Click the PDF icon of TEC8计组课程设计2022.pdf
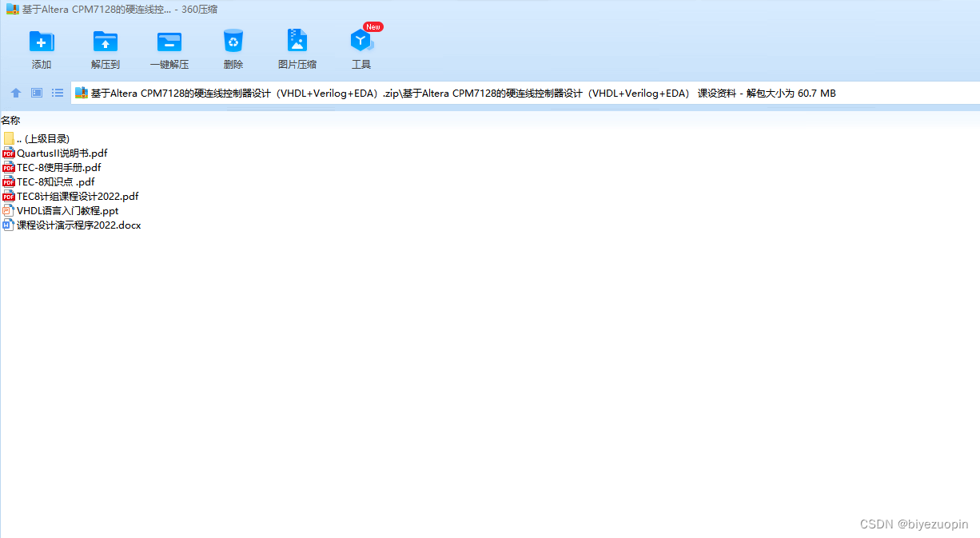The height and width of the screenshot is (538, 980). click(x=9, y=196)
